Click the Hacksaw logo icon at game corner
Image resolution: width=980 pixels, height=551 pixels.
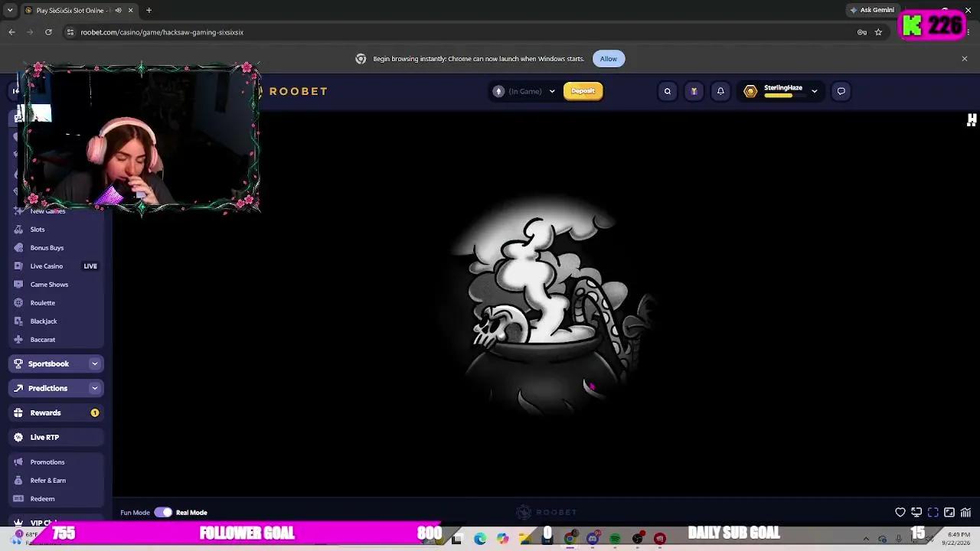(972, 119)
